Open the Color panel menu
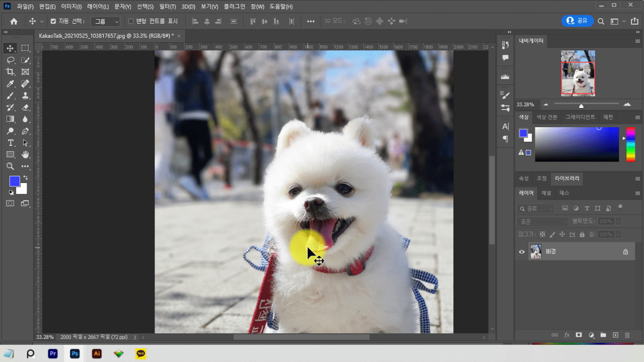This screenshot has height=362, width=644. [x=637, y=117]
